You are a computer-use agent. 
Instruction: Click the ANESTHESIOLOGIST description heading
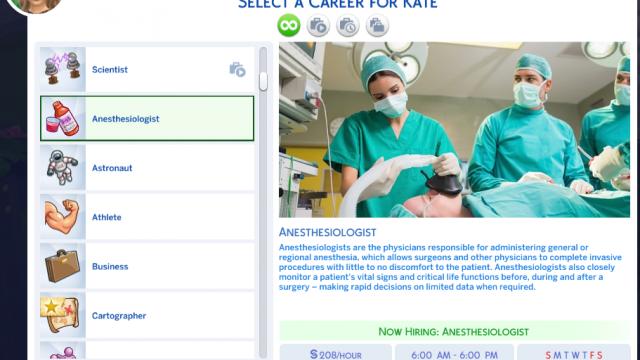(327, 232)
